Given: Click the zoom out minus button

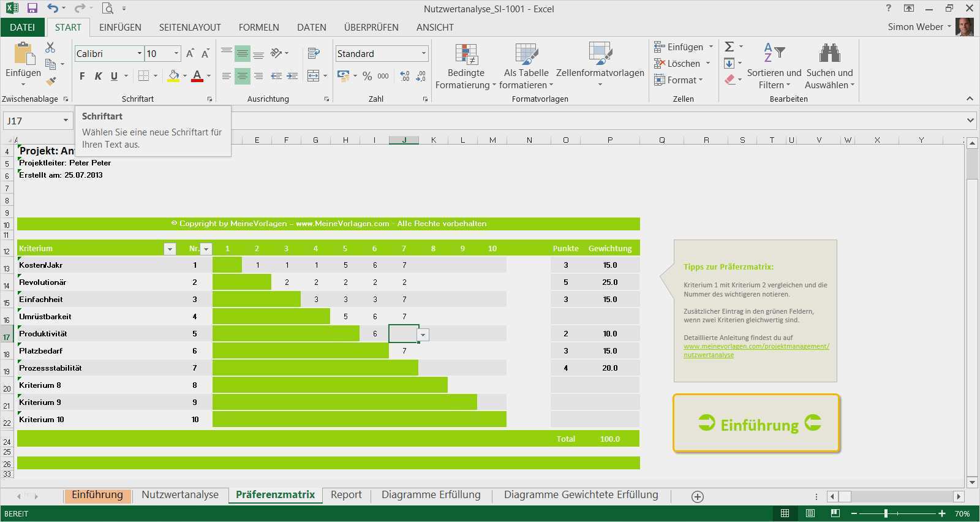Looking at the screenshot, I should 854,513.
